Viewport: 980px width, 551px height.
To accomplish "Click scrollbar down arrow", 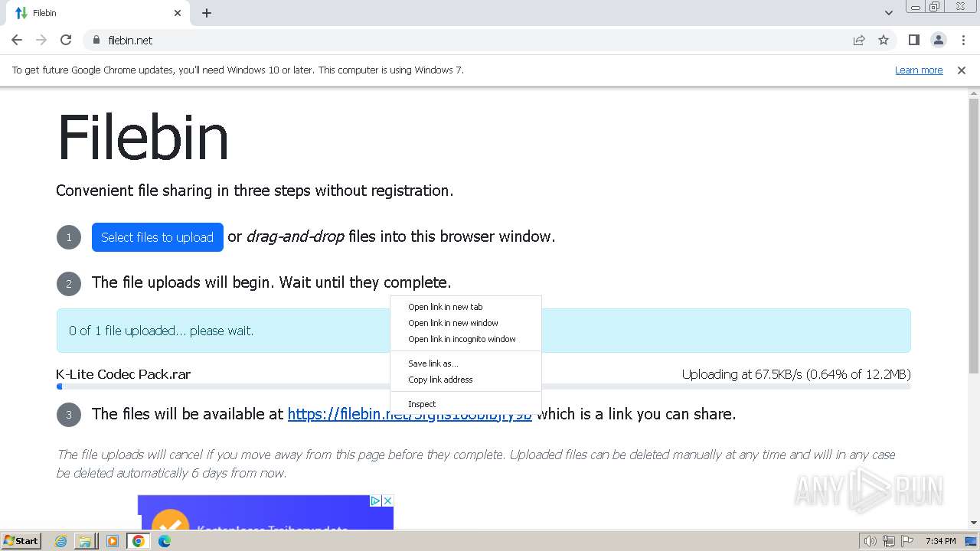I will pos(974,523).
